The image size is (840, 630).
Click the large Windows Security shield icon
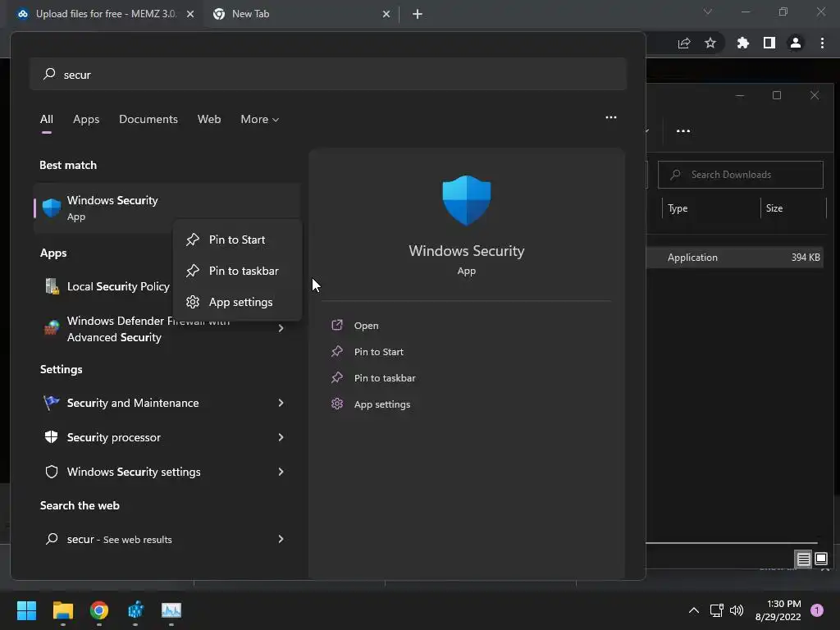click(466, 200)
